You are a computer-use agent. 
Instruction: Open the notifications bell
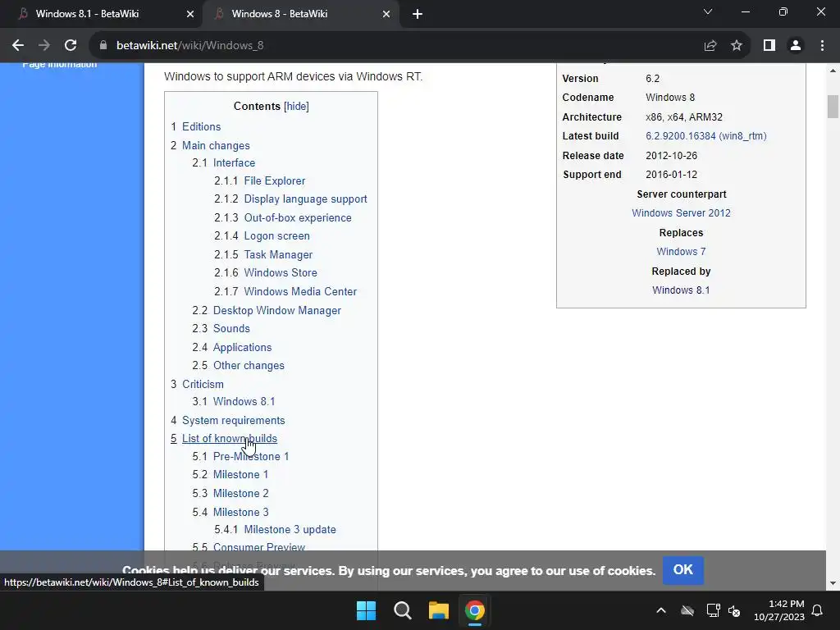click(818, 610)
